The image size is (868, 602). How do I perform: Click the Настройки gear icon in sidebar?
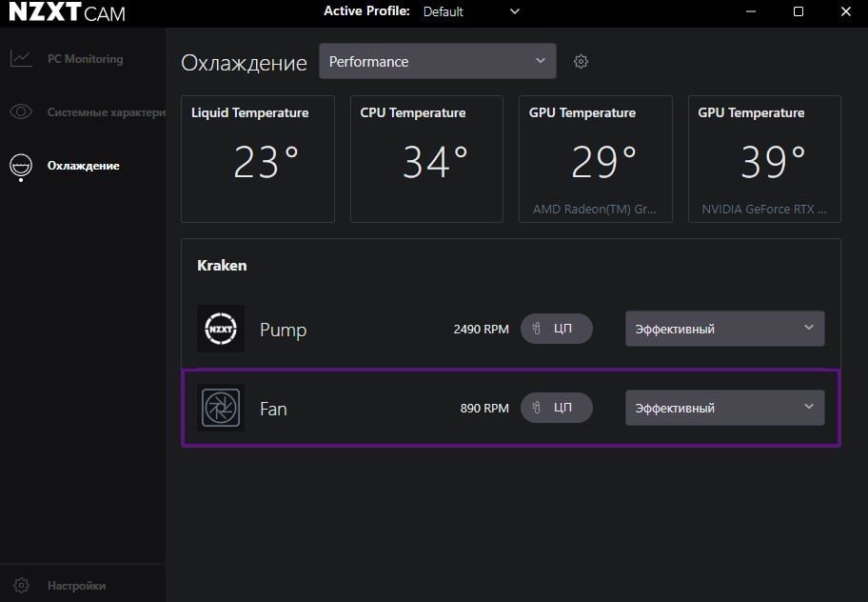tap(21, 586)
